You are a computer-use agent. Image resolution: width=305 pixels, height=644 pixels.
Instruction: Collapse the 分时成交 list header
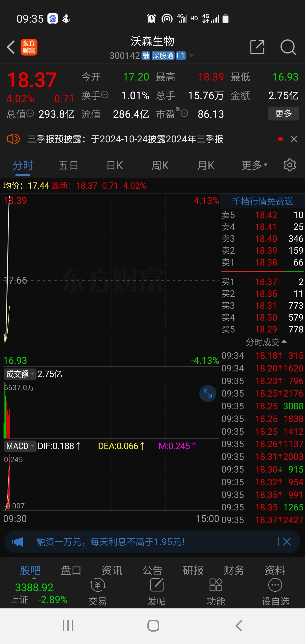[x=266, y=342]
